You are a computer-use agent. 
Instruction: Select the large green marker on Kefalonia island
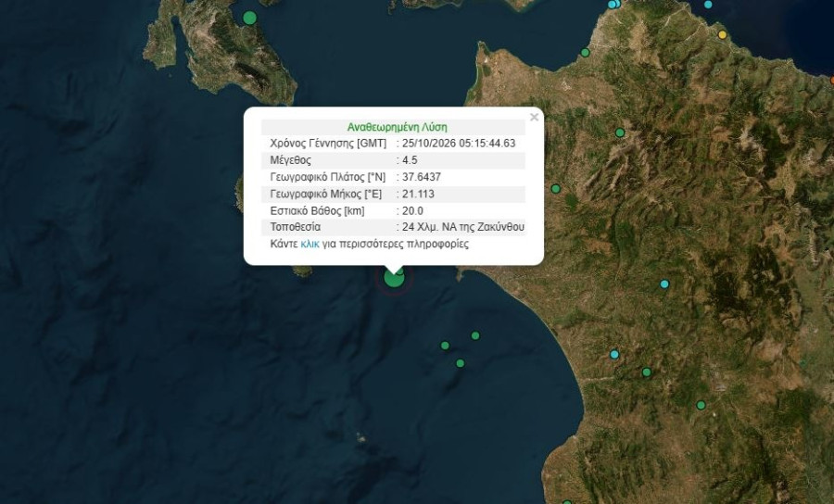click(x=249, y=19)
